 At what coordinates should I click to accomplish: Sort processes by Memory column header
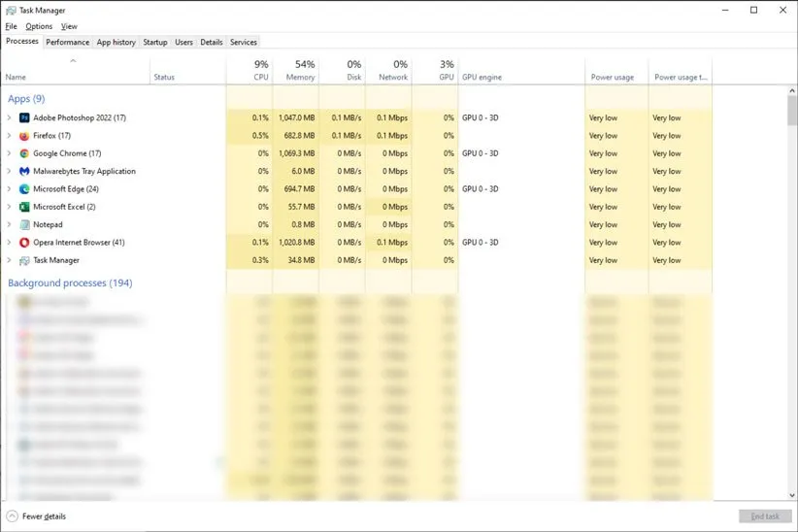click(299, 70)
